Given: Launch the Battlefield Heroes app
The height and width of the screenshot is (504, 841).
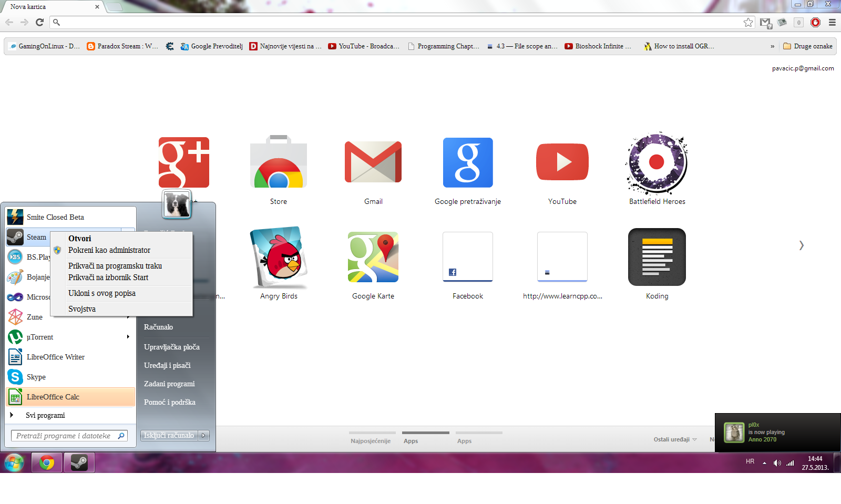Looking at the screenshot, I should (x=657, y=162).
